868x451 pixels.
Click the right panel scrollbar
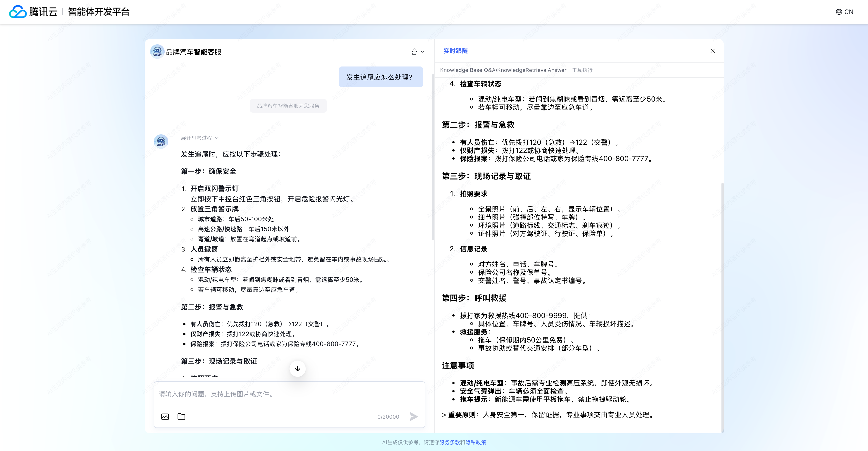pos(722,303)
